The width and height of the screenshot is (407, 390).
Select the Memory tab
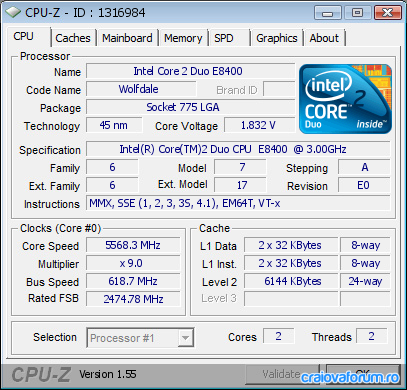point(183,38)
